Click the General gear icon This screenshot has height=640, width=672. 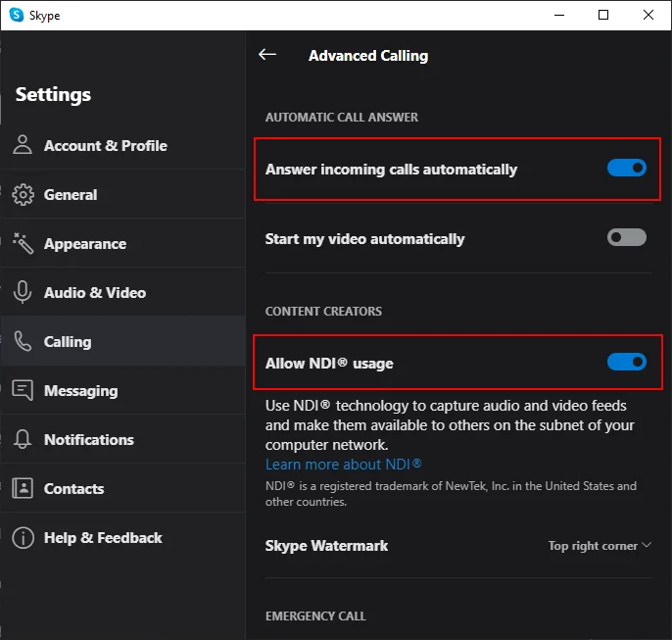(23, 195)
